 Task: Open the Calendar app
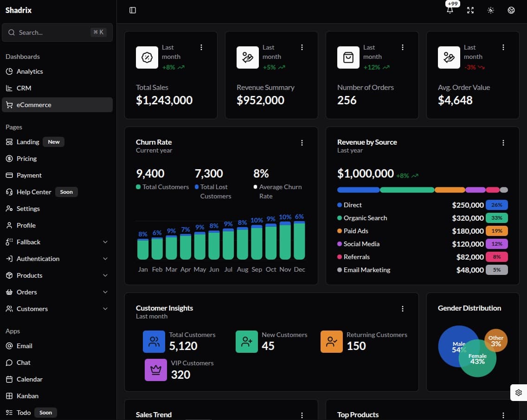(57, 379)
